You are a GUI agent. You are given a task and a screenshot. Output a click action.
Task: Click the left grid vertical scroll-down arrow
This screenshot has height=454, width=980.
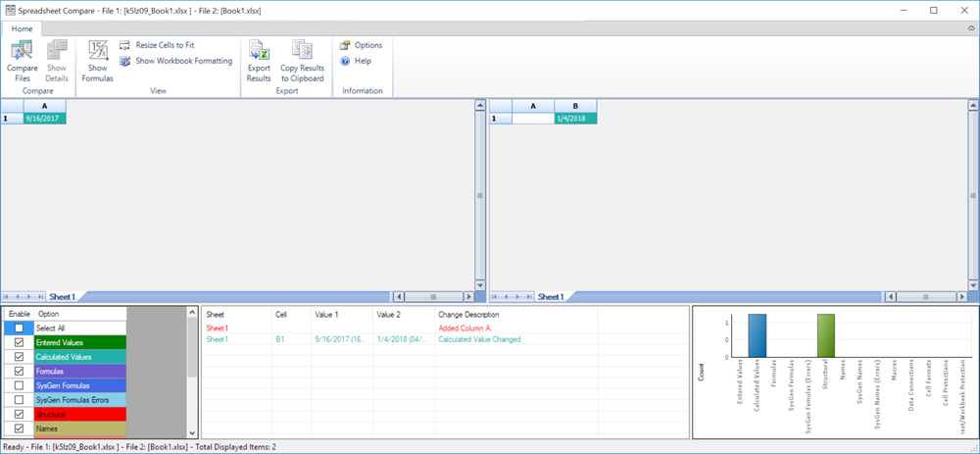pyautogui.click(x=480, y=285)
